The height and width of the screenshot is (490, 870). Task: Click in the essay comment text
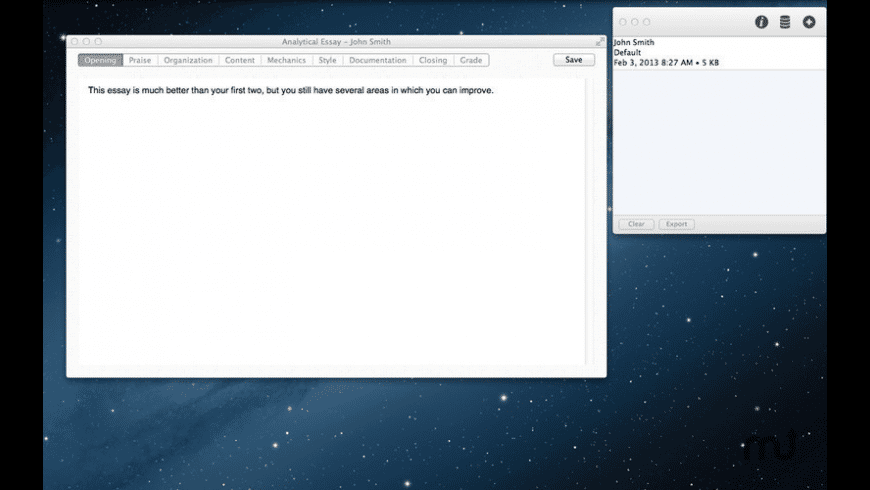(291, 90)
